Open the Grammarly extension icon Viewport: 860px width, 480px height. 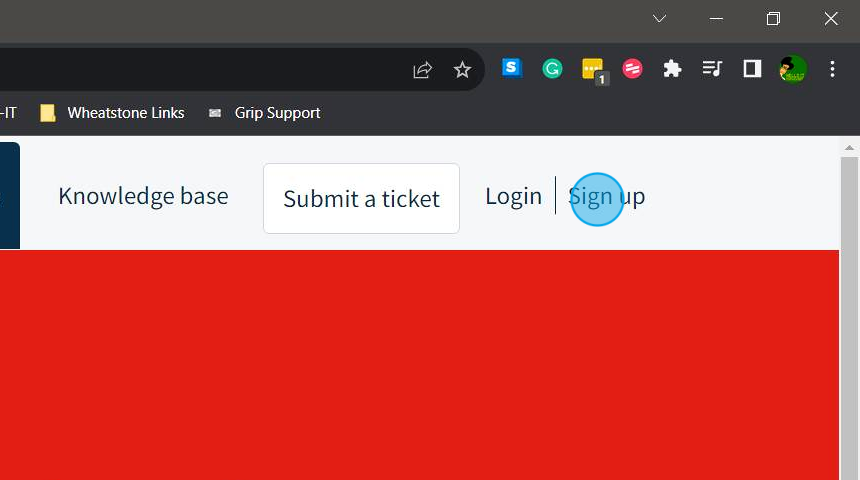pos(552,69)
